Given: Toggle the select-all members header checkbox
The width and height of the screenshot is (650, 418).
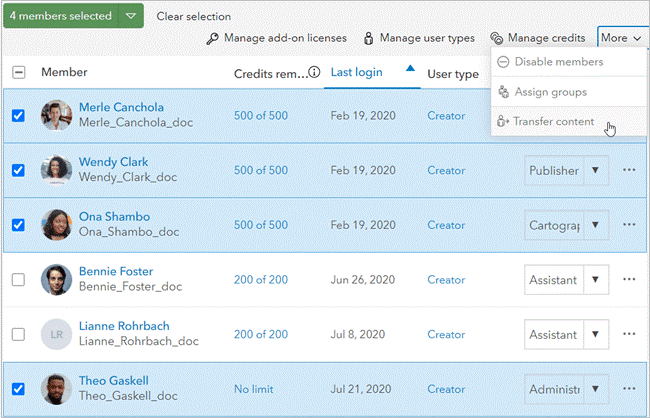Looking at the screenshot, I should click(x=19, y=72).
